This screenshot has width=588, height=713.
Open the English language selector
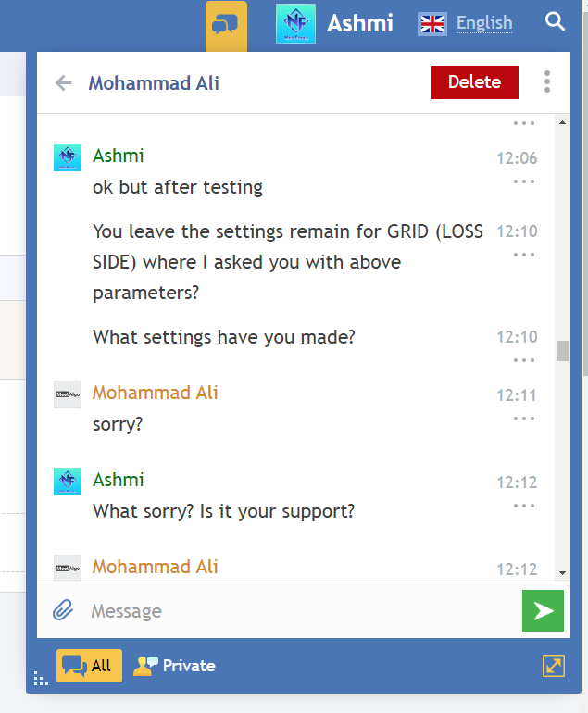(483, 23)
